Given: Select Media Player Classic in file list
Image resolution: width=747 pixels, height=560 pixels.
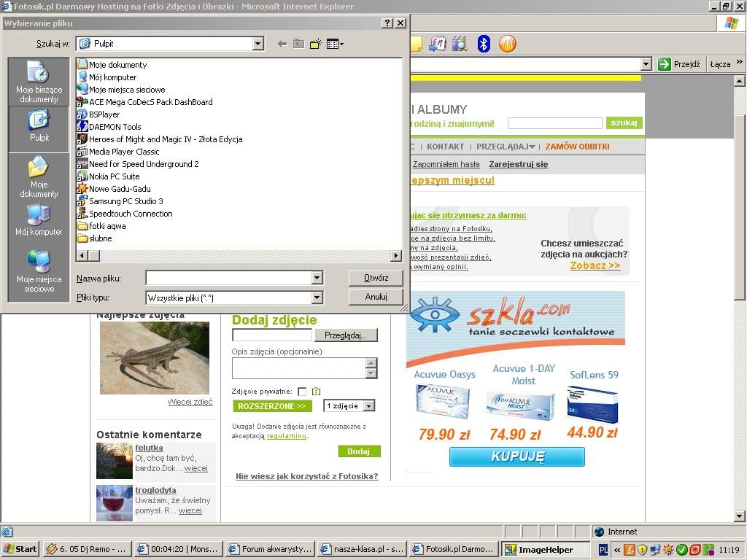Looking at the screenshot, I should 118,152.
